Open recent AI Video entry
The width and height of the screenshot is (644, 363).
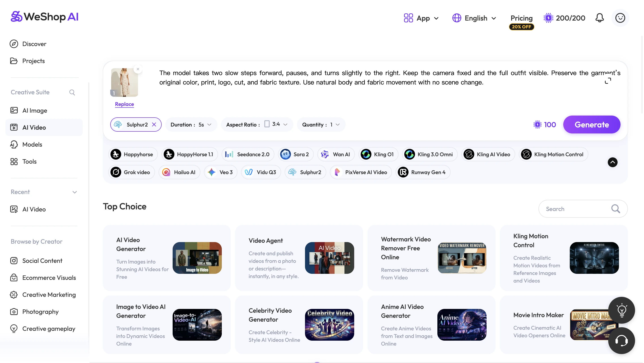tap(44, 209)
